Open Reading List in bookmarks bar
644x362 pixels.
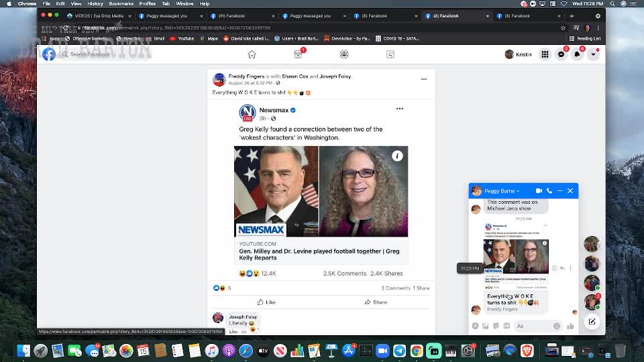click(x=585, y=39)
